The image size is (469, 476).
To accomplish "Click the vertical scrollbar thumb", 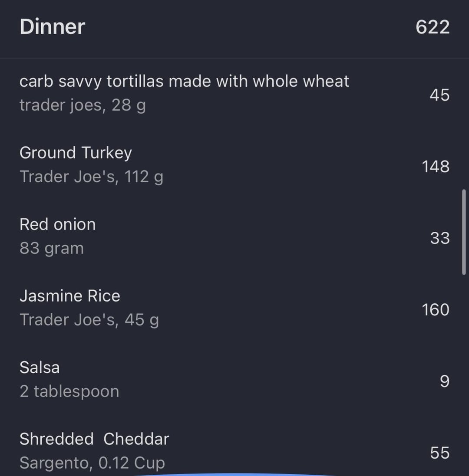I will click(x=464, y=232).
